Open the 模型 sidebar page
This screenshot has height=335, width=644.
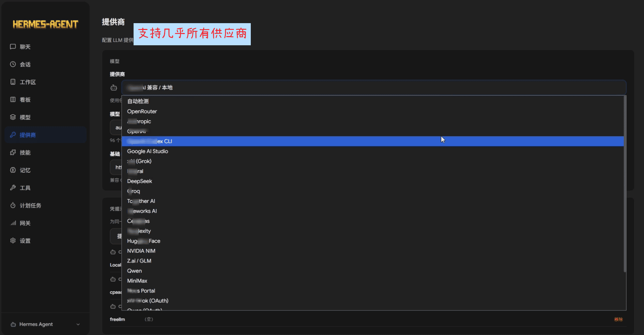(x=46, y=117)
